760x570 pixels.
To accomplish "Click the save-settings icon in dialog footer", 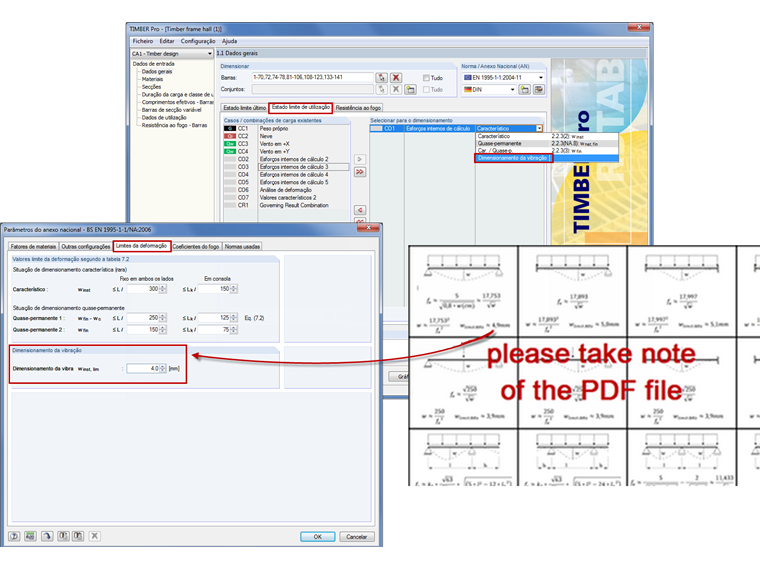I will 78,536.
